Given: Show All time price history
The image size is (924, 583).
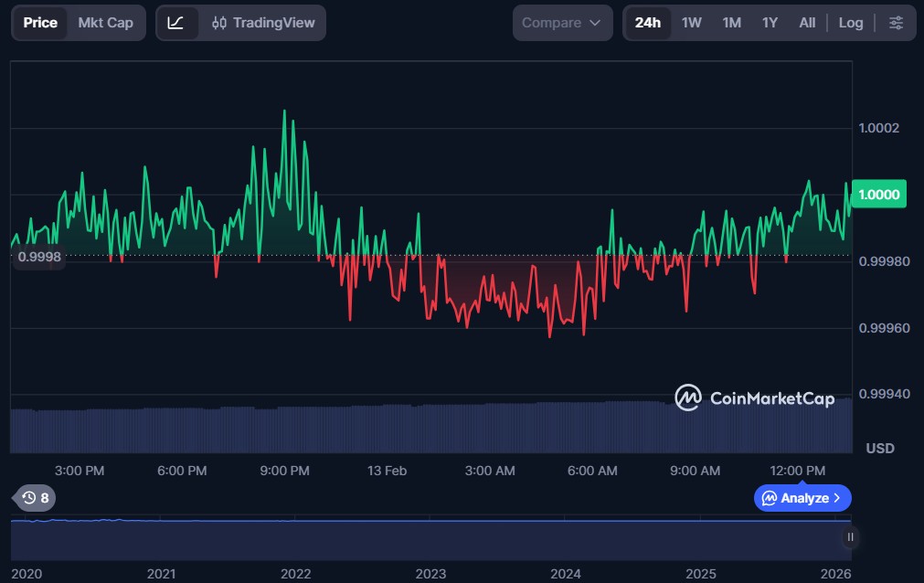Looking at the screenshot, I should pyautogui.click(x=807, y=23).
